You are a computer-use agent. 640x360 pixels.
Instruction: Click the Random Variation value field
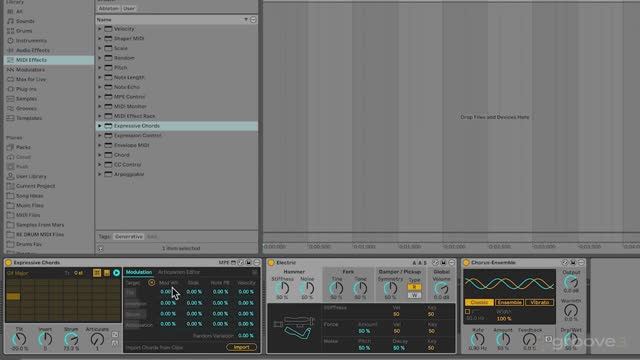(x=246, y=336)
